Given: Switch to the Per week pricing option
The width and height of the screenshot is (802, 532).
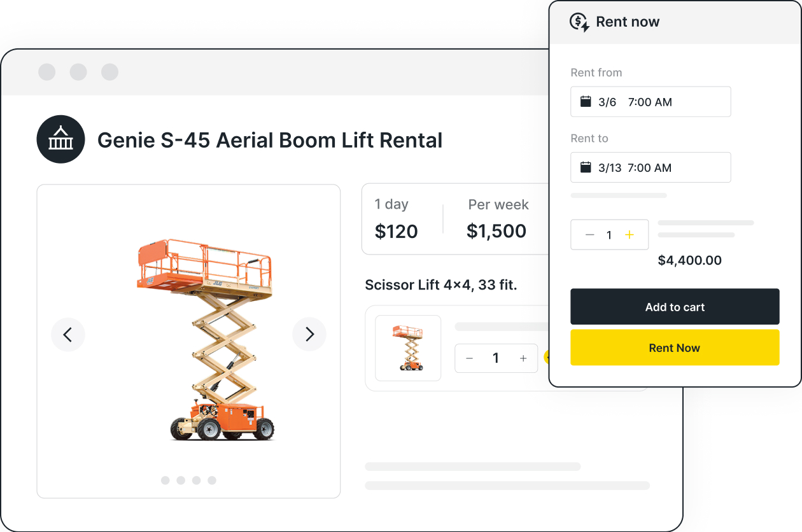Looking at the screenshot, I should point(498,218).
